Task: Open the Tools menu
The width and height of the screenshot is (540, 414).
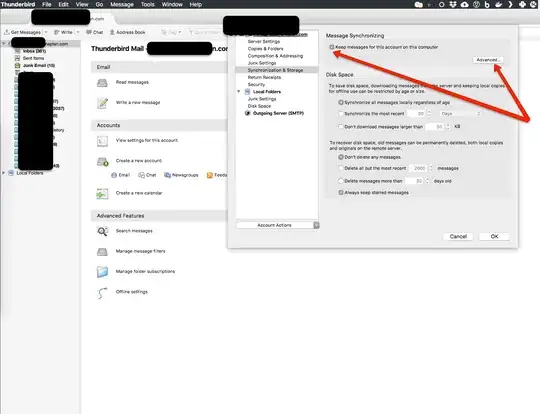Action: coord(147,4)
